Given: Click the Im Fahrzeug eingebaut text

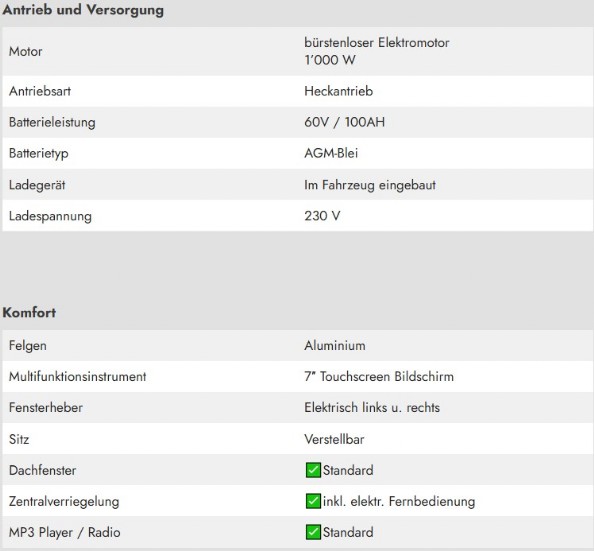Looking at the screenshot, I should click(370, 185).
